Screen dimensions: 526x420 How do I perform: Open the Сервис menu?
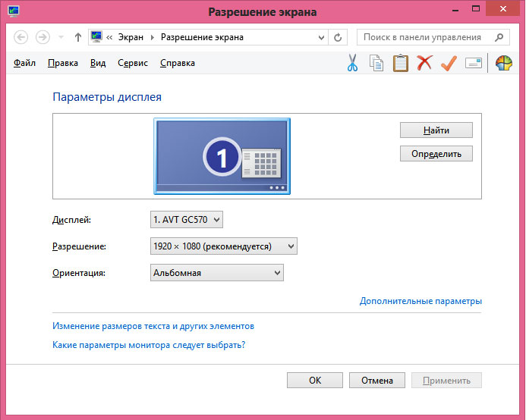pyautogui.click(x=133, y=64)
